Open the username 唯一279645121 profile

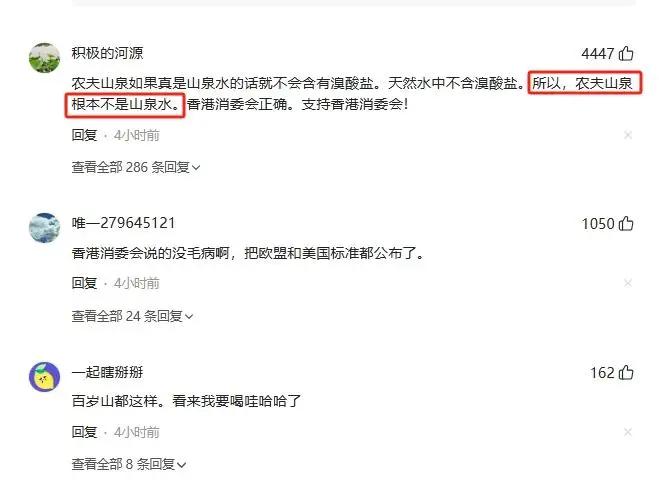tap(123, 223)
